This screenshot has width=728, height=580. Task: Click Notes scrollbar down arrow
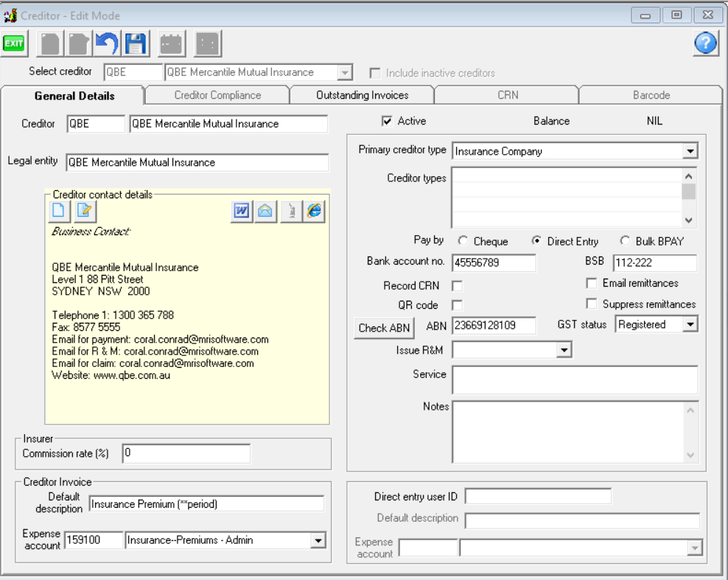click(x=690, y=455)
